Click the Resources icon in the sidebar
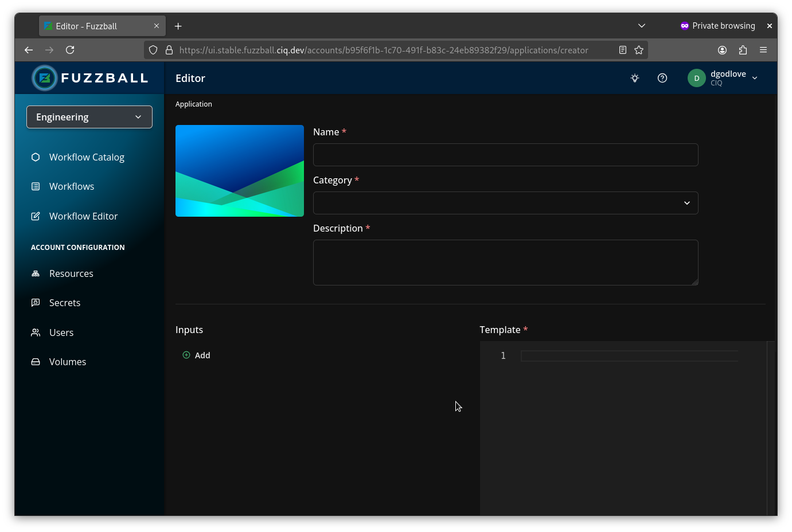 click(35, 273)
